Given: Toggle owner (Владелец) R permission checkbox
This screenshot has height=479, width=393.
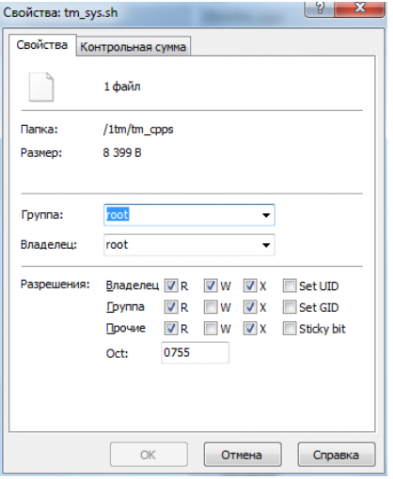Looking at the screenshot, I should pos(171,286).
